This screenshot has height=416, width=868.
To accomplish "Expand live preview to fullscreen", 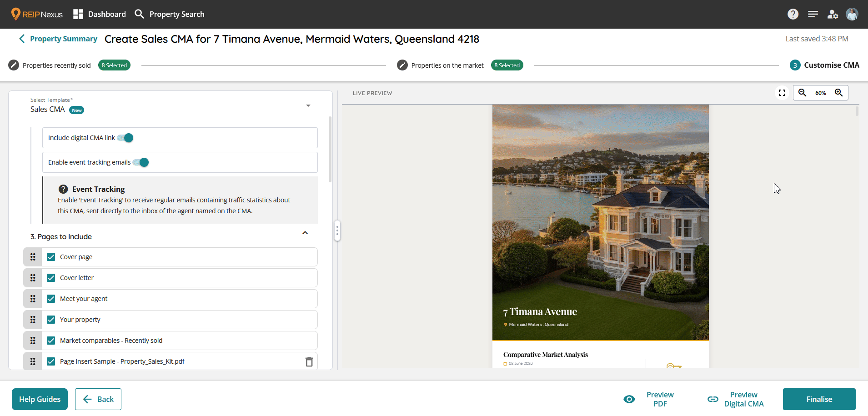I will (782, 93).
